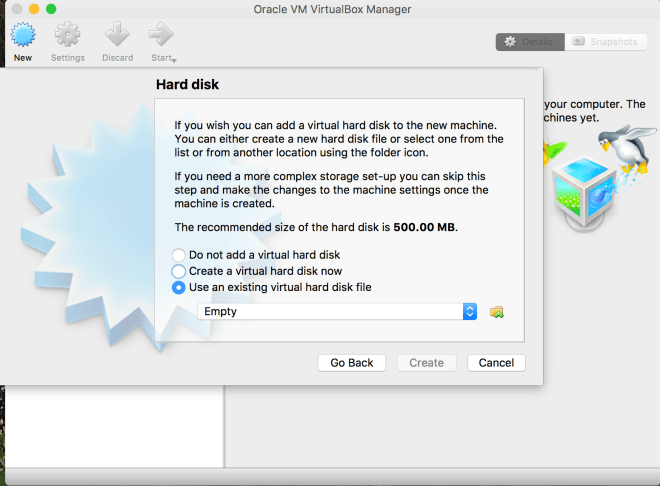
Task: Minimize window with yellow button
Action: [x=32, y=9]
